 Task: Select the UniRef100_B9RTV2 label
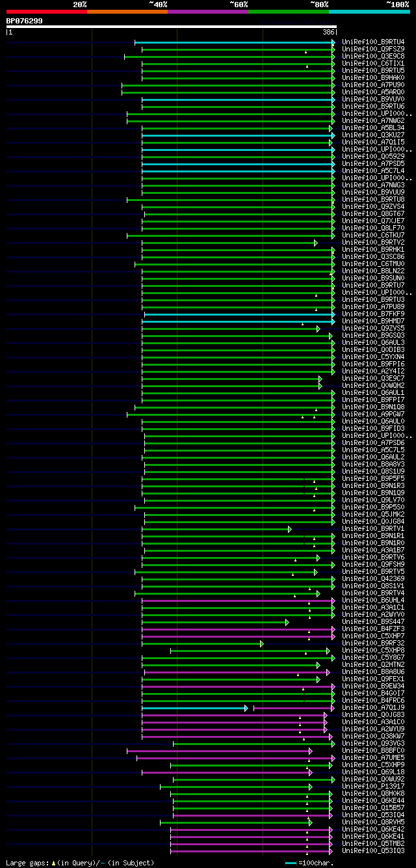(x=373, y=243)
